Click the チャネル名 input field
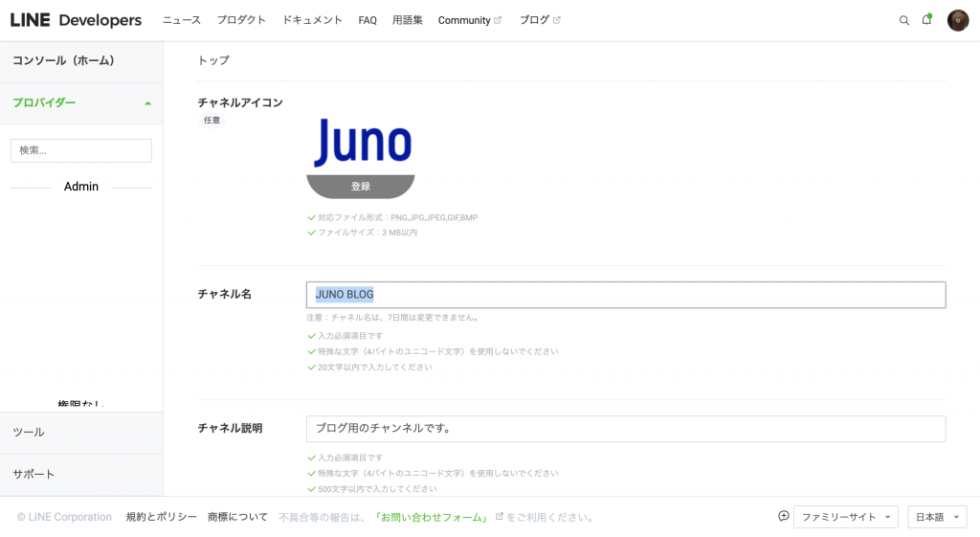Screen dimensions: 980x537 [626, 295]
